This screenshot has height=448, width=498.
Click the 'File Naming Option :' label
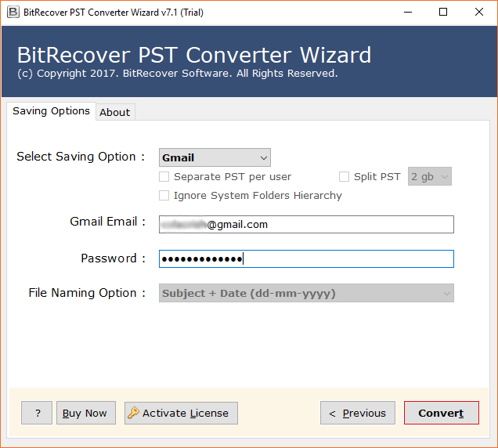tap(87, 293)
